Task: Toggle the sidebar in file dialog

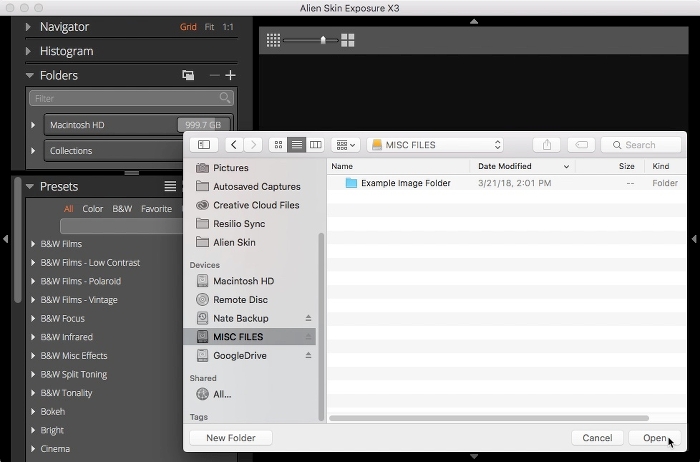Action: pos(204,145)
